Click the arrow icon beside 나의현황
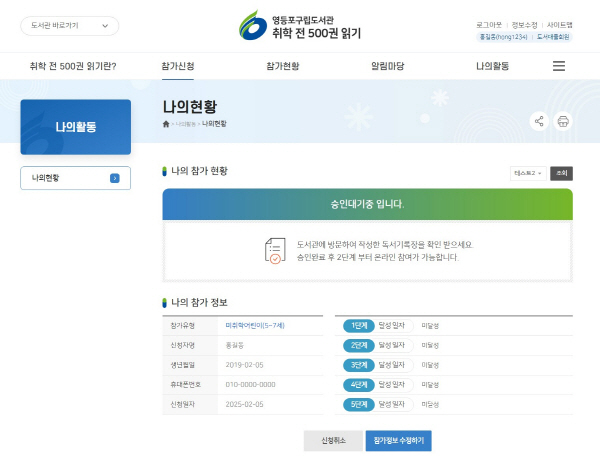Image resolution: width=600 pixels, height=461 pixels. click(x=115, y=178)
